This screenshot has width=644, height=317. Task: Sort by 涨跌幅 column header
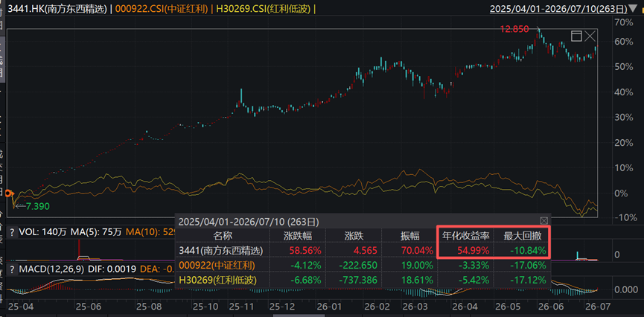click(x=297, y=236)
